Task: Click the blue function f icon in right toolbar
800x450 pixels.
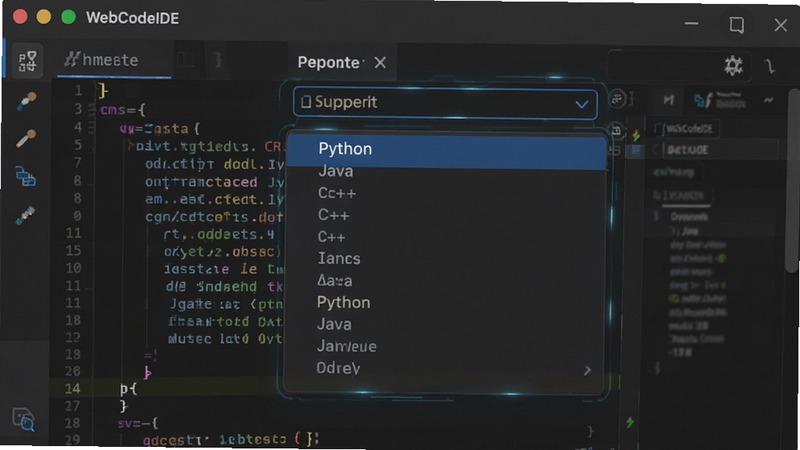Action: (703, 101)
